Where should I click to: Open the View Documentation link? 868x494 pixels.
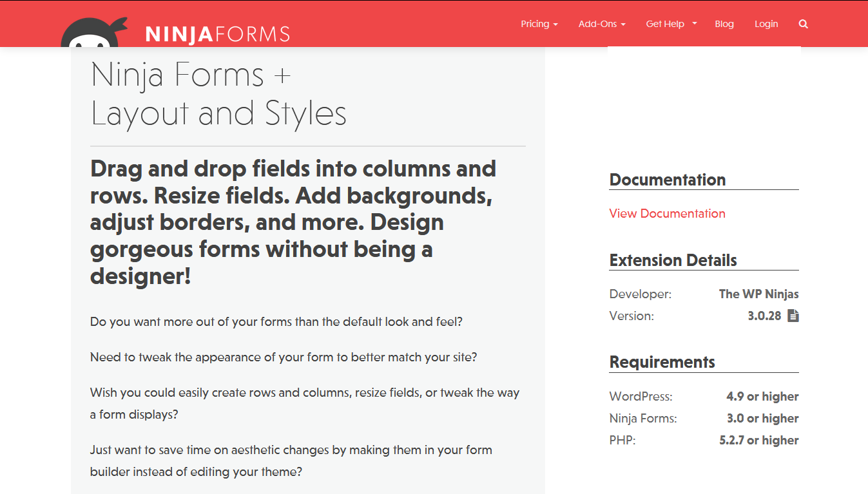pos(667,213)
